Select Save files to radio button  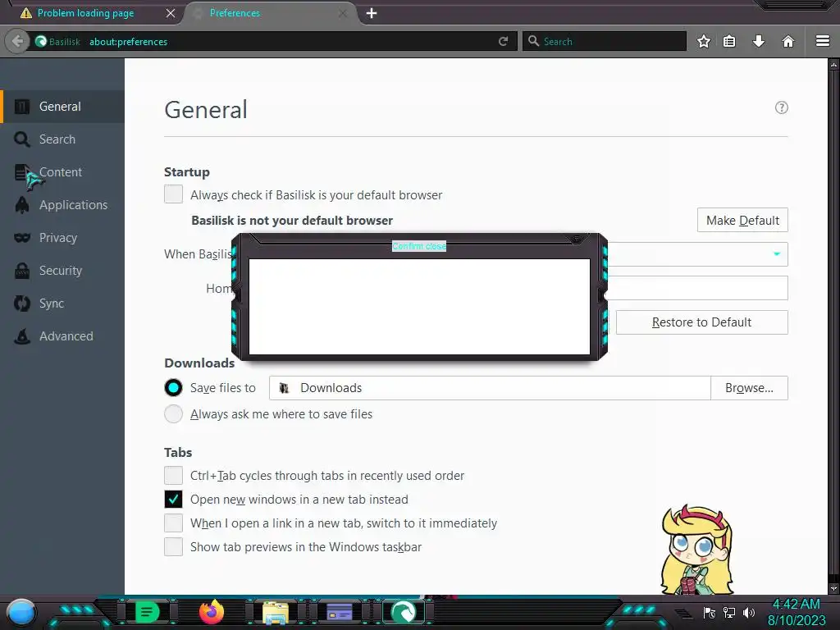(x=173, y=387)
